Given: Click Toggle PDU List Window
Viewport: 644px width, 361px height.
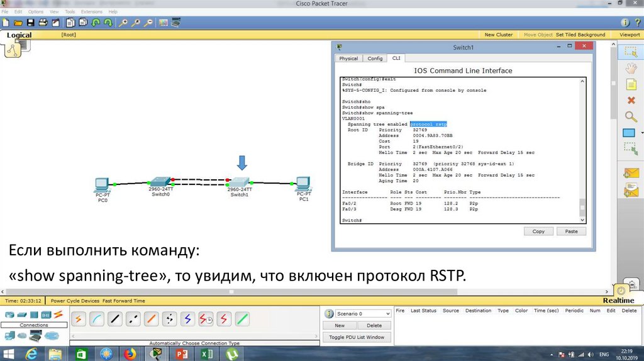Looking at the screenshot, I should pos(357,337).
